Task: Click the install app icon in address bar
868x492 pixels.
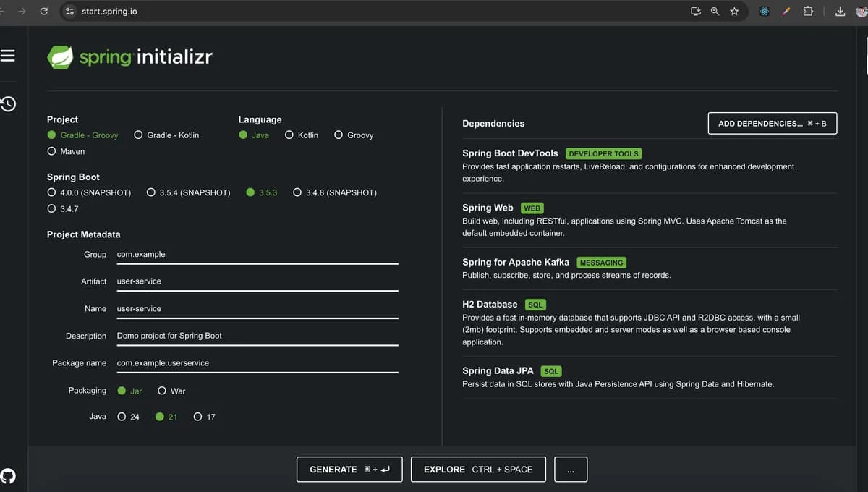Action: point(696,12)
